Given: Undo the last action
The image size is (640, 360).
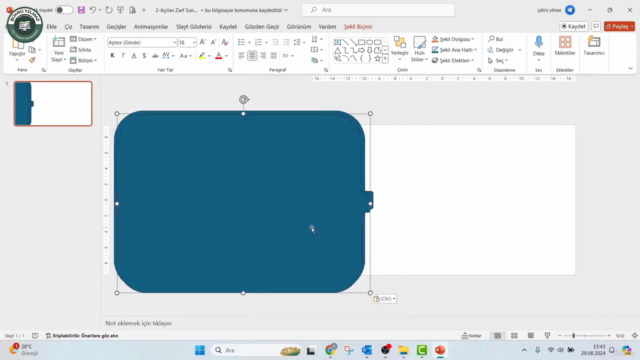Looking at the screenshot, I should click(93, 10).
